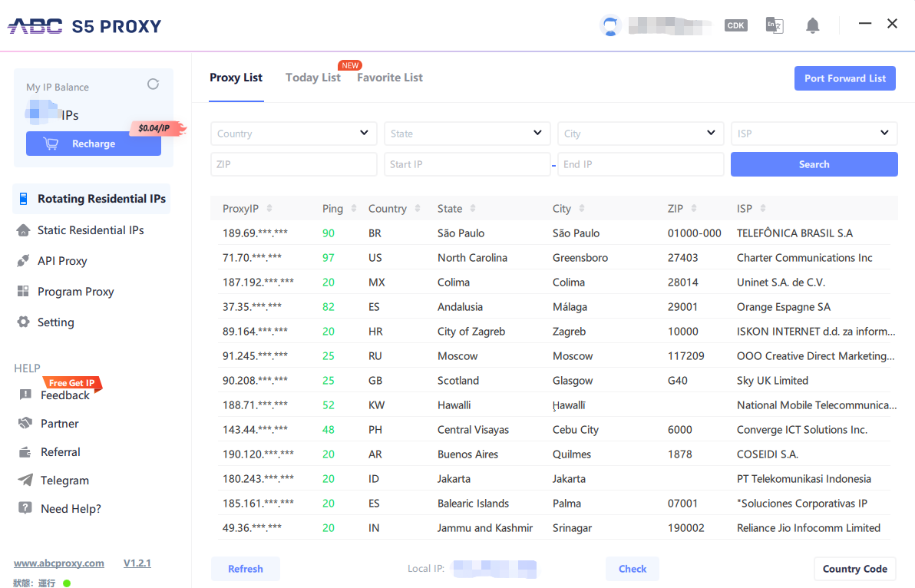Screen dimensions: 915x588
Task: Open the State filter dropdown
Action: [x=467, y=134]
